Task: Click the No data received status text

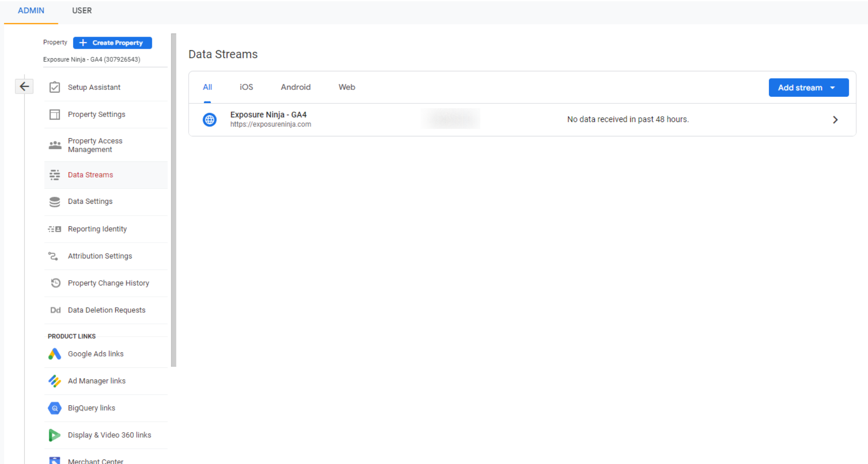Action: tap(628, 119)
